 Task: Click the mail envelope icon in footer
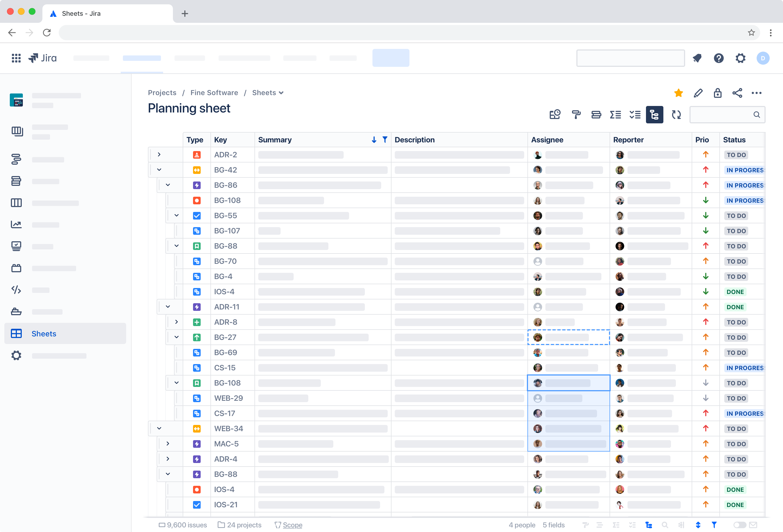pos(753,525)
